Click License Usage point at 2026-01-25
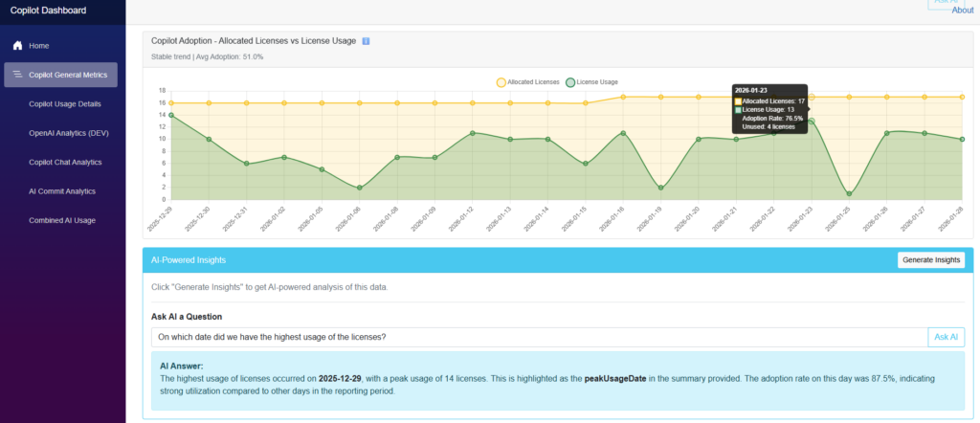Image resolution: width=980 pixels, height=423 pixels. [x=849, y=193]
